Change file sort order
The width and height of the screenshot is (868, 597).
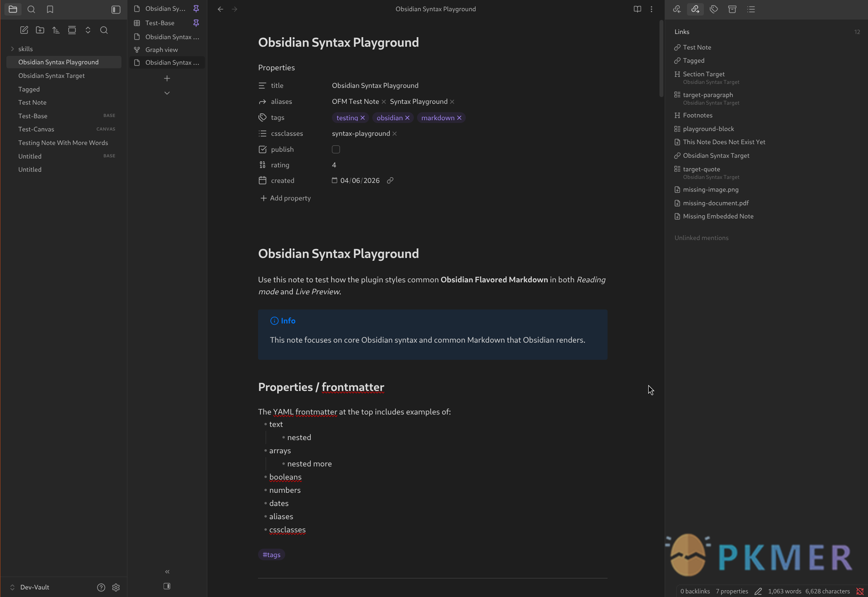pos(56,30)
